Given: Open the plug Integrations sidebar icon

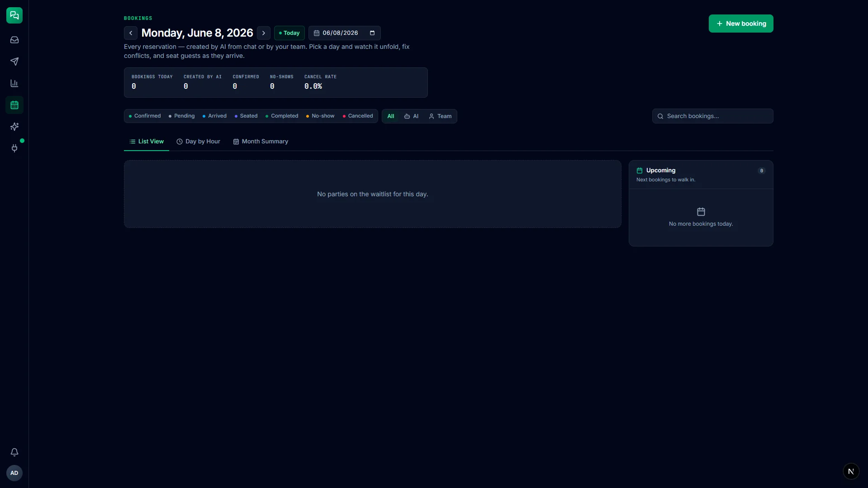Looking at the screenshot, I should click(x=14, y=148).
